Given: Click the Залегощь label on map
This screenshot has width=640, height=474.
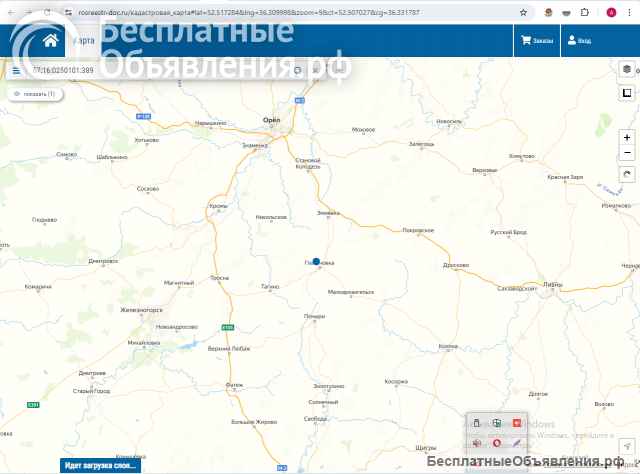Looking at the screenshot, I should coord(421,144).
